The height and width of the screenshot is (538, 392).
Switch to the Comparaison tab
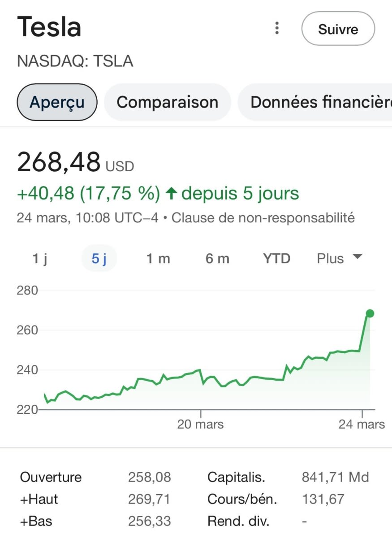(167, 102)
